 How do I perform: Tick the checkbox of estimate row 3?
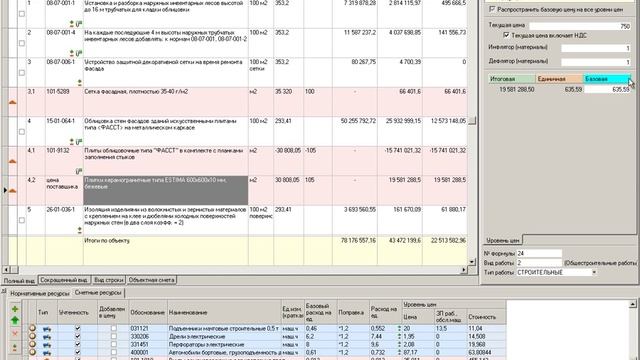click(22, 73)
